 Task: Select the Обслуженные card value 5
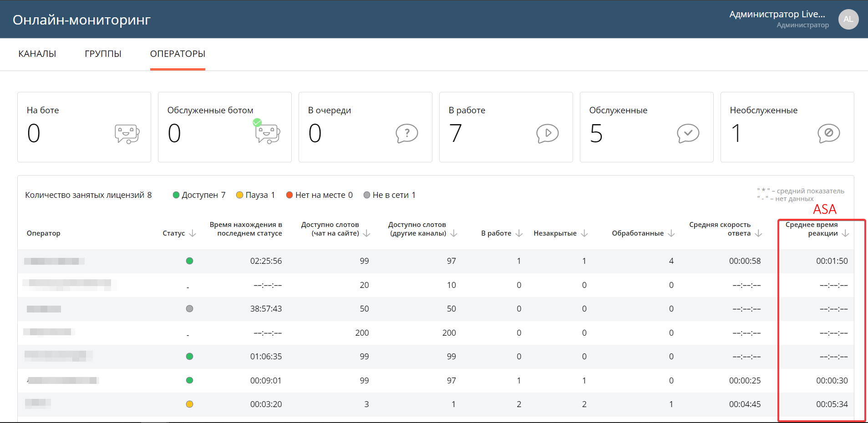coord(596,133)
